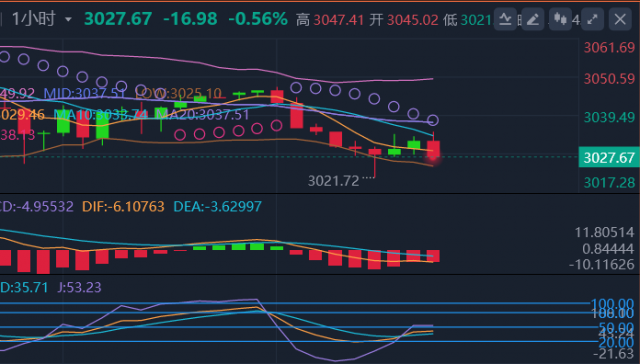Click the 高 3047.41 high price in header
The width and height of the screenshot is (640, 364).
tap(330, 20)
